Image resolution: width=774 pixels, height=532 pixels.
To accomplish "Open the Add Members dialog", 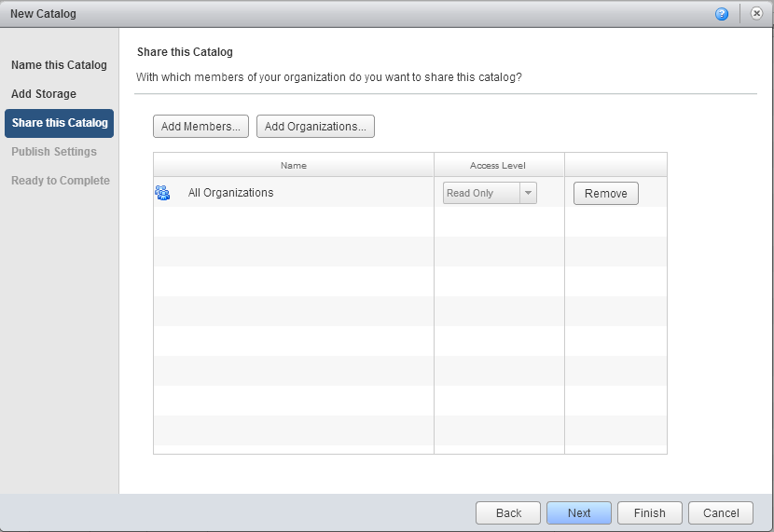I will (x=200, y=127).
